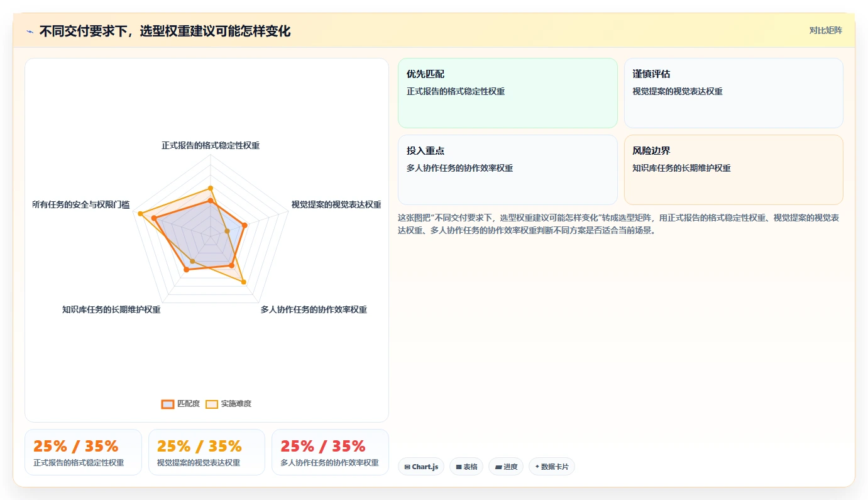
Task: Click the radar axis label 知识库任务的长期维护权重
Action: 111,309
